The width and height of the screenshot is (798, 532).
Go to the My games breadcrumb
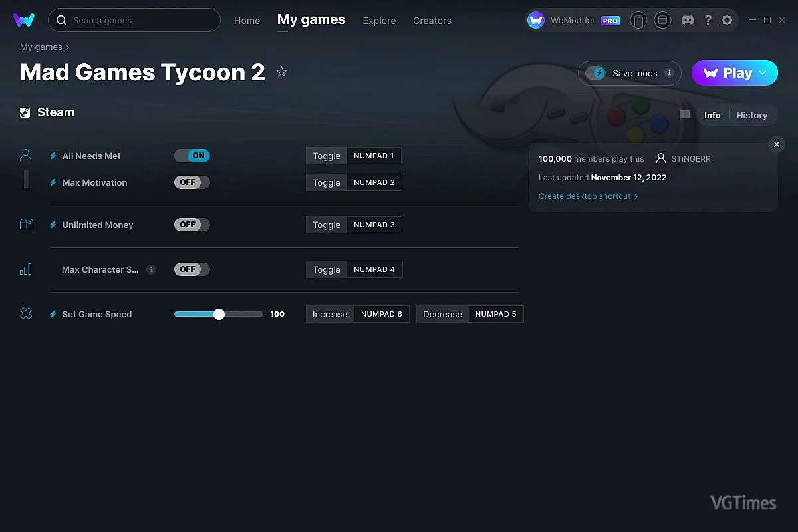point(41,47)
